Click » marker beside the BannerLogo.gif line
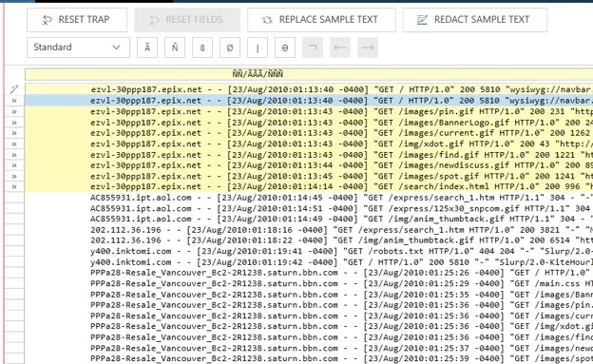This screenshot has width=593, height=364. (x=14, y=123)
